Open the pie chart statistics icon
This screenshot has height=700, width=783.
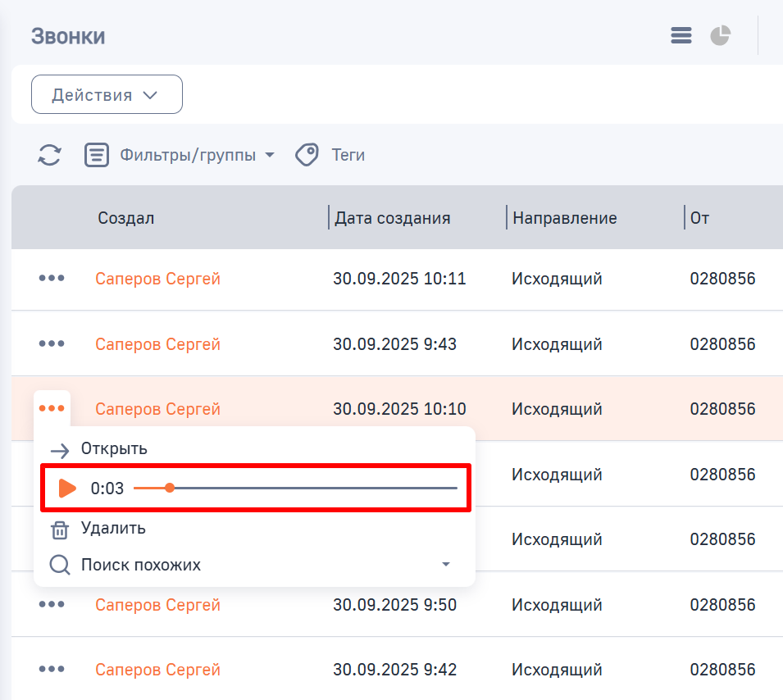[x=719, y=35]
